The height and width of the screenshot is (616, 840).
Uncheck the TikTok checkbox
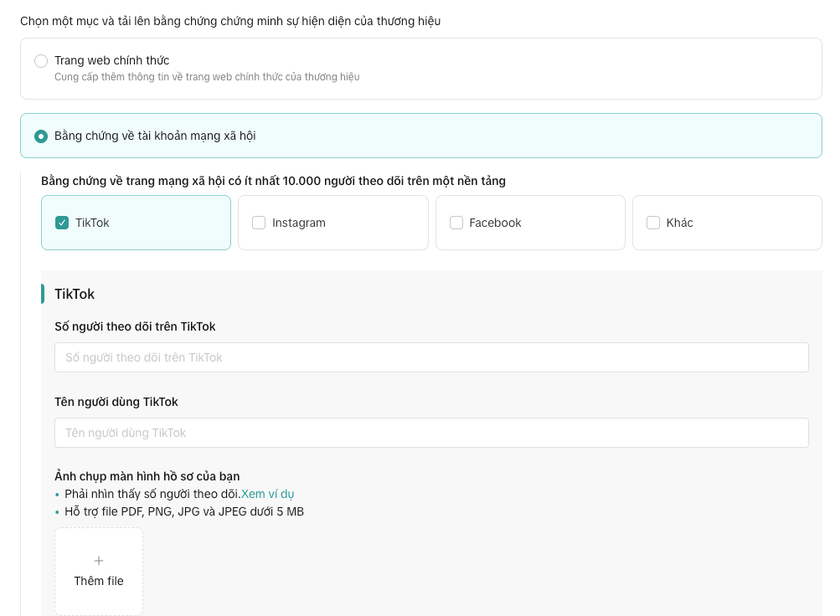pyautogui.click(x=62, y=223)
